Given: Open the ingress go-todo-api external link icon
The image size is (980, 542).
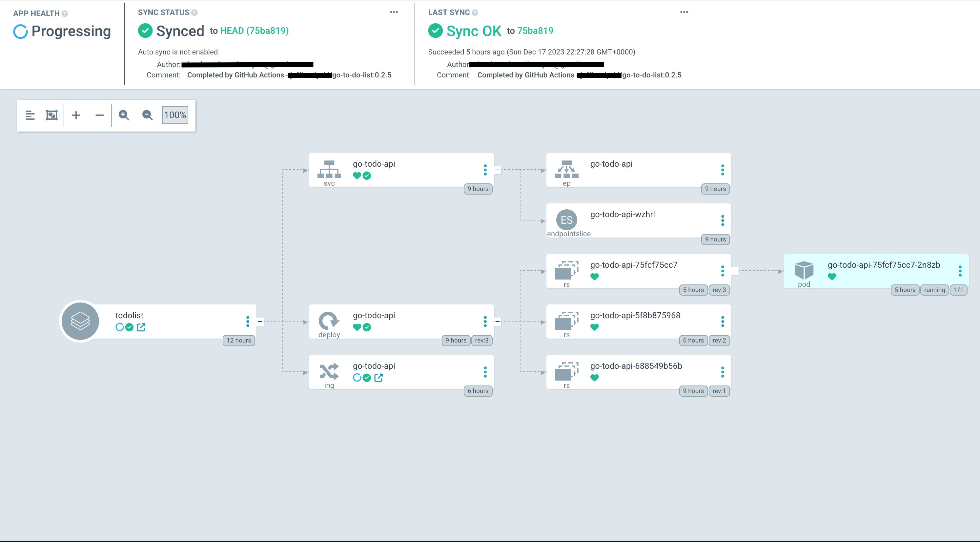Looking at the screenshot, I should (378, 378).
